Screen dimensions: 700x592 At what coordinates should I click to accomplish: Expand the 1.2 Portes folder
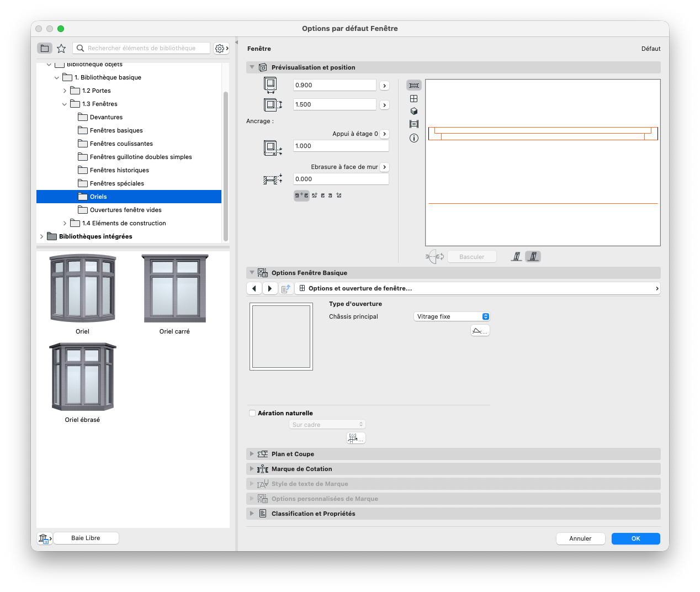coord(65,91)
